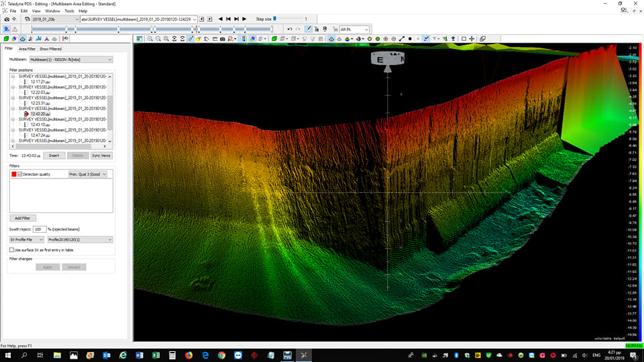Open PDS app from Windows taskbar
Image resolution: width=644 pixels, height=362 pixels.
287,355
